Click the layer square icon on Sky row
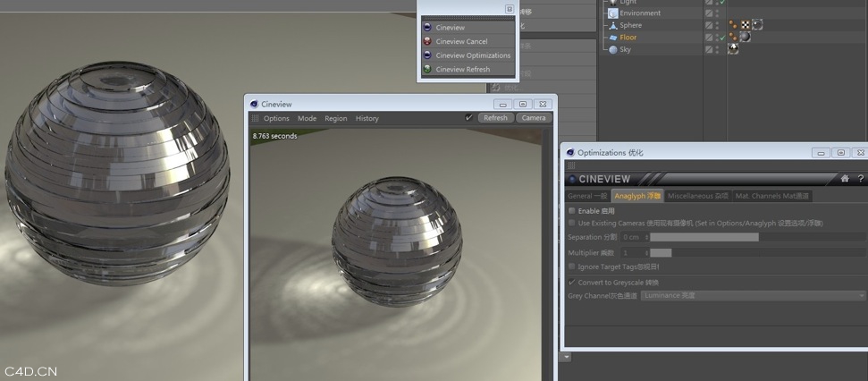Image resolution: width=868 pixels, height=381 pixels. tap(709, 50)
